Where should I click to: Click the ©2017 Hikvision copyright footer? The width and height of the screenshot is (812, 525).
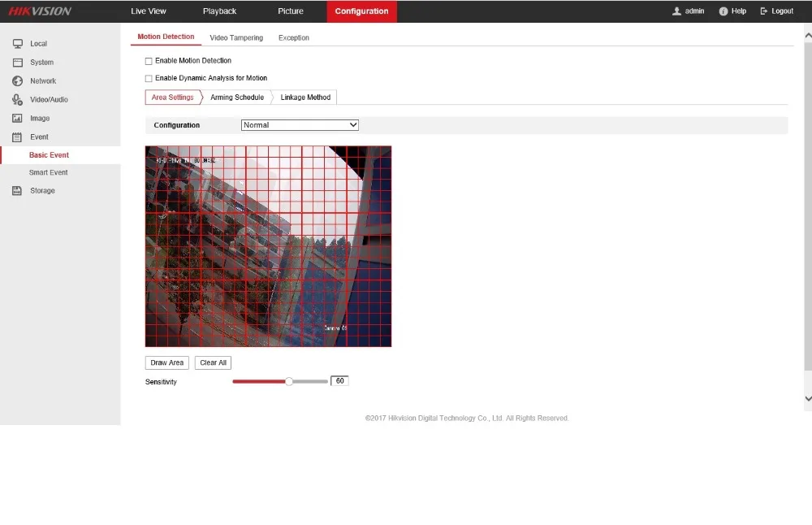(x=467, y=419)
